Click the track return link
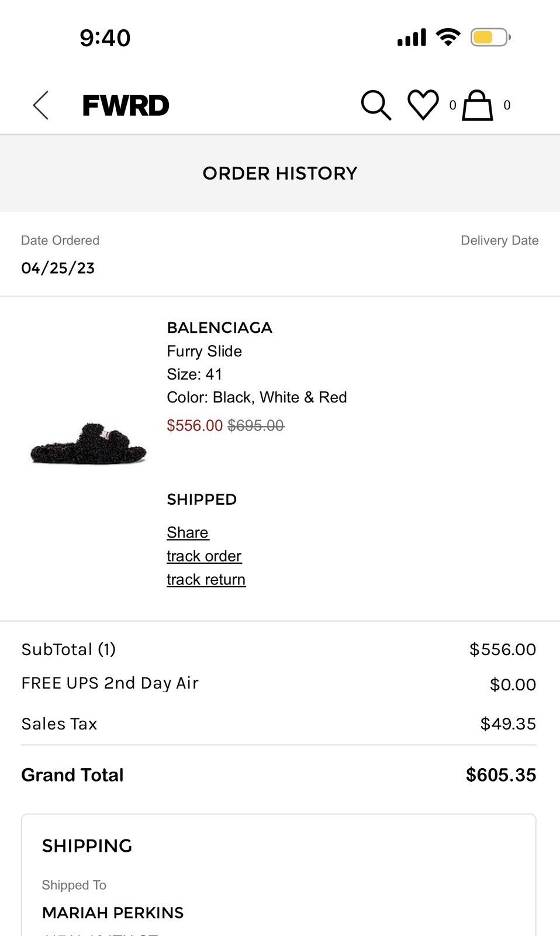The width and height of the screenshot is (560, 936). point(206,579)
